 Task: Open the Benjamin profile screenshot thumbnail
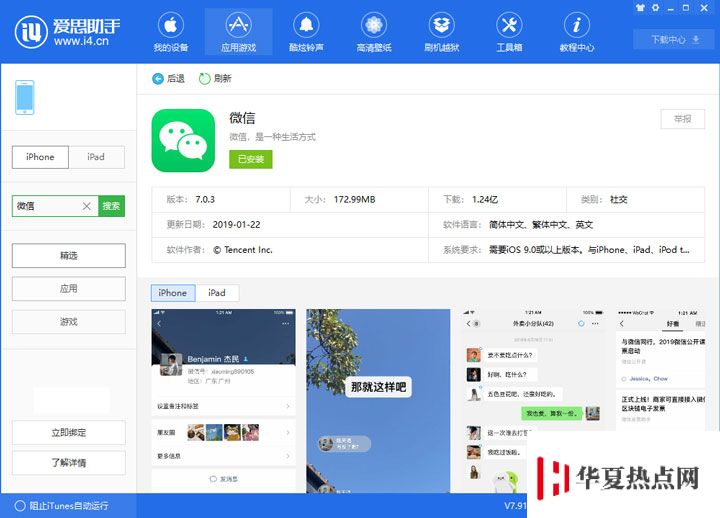[224, 401]
